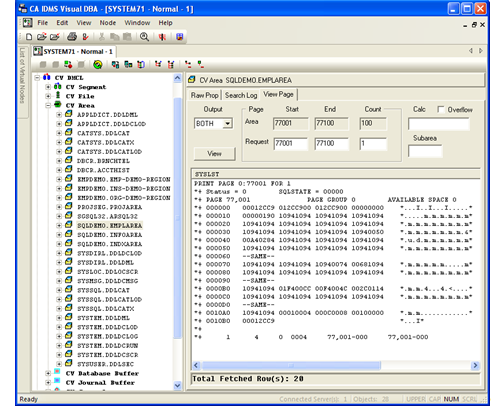This screenshot has height=415, width=491.
Task: Click the left document-tab scroll arrow
Action: click(x=471, y=51)
